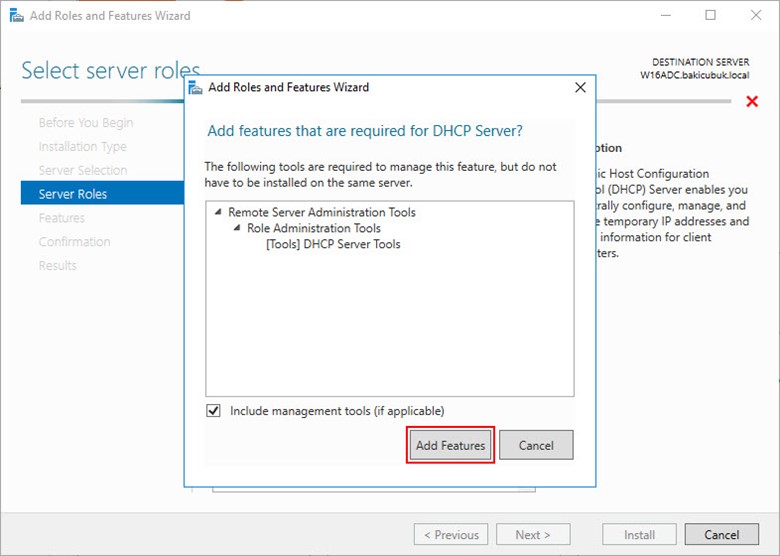
Task: Click the red X error icon
Action: pos(752,102)
